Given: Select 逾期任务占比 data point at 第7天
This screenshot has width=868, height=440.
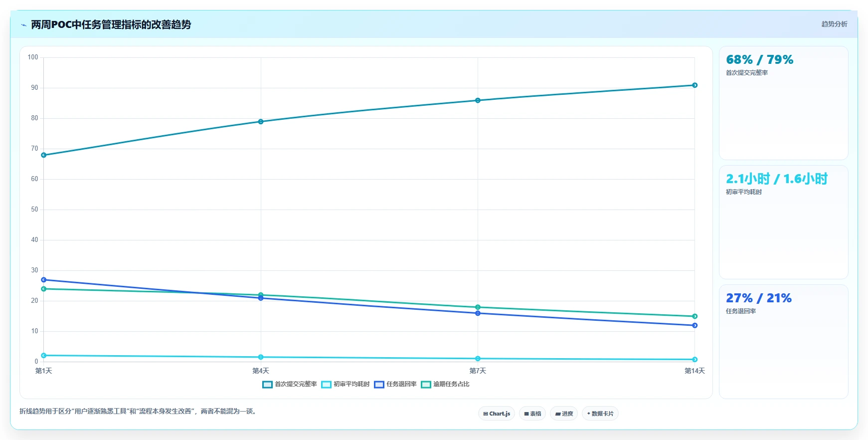Looking at the screenshot, I should pyautogui.click(x=478, y=307).
